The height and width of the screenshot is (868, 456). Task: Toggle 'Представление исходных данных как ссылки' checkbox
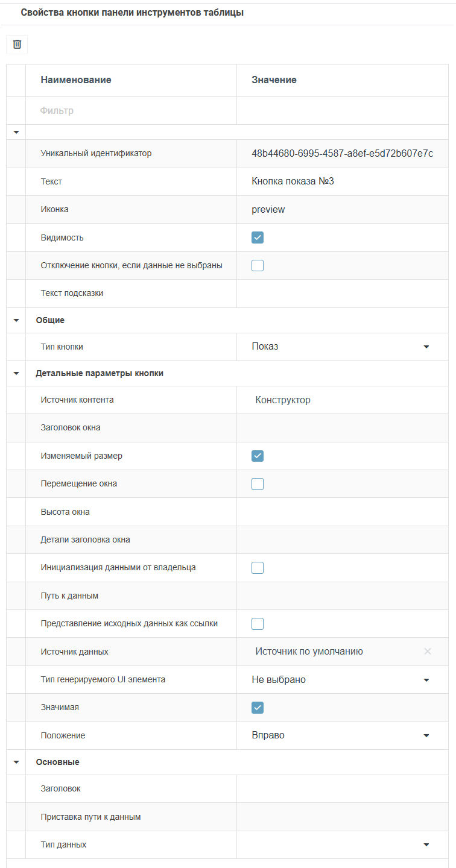coord(258,623)
